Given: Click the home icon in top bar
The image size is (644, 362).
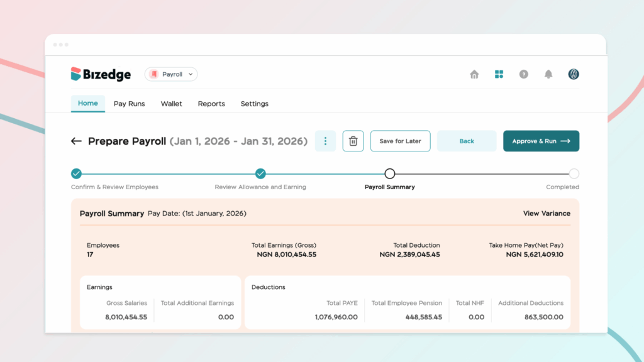Looking at the screenshot, I should 474,74.
